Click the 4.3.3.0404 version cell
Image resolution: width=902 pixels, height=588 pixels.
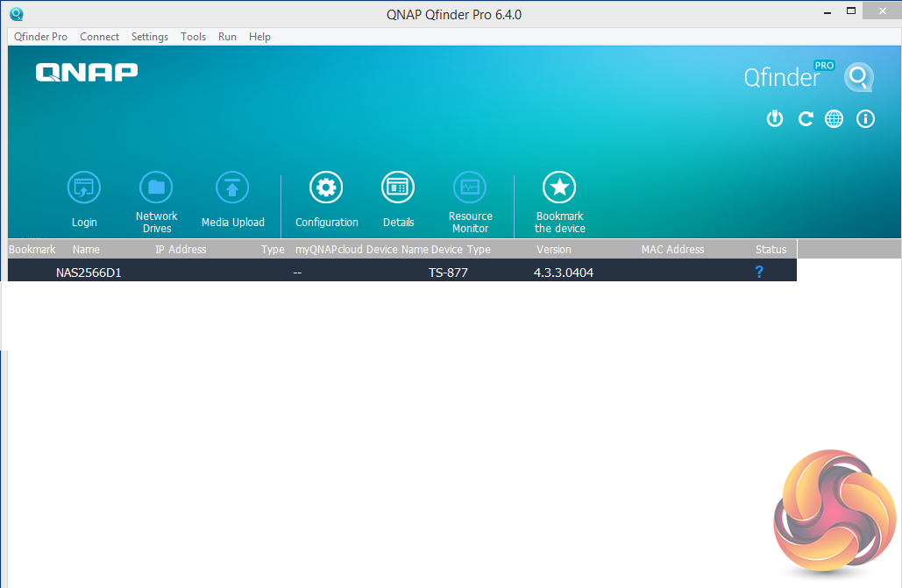coord(563,273)
